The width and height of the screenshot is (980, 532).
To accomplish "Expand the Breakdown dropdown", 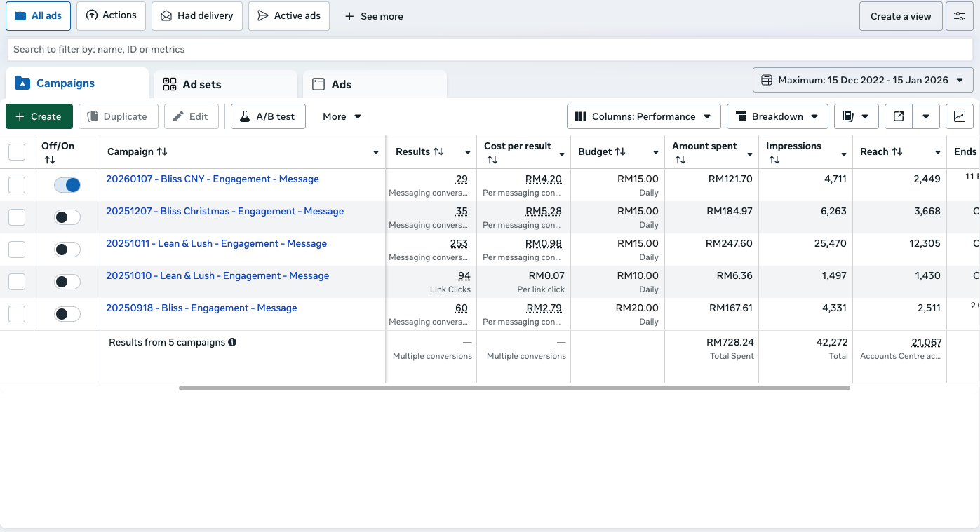I will (x=777, y=116).
